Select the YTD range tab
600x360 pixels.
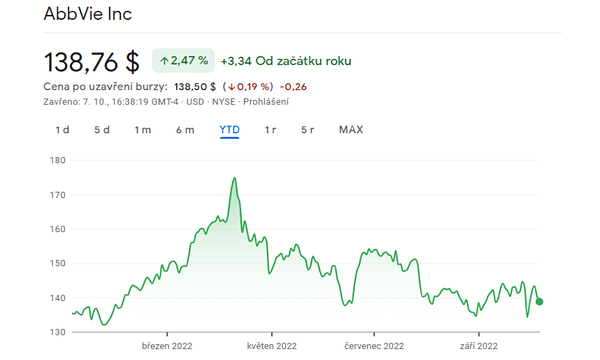click(x=230, y=130)
